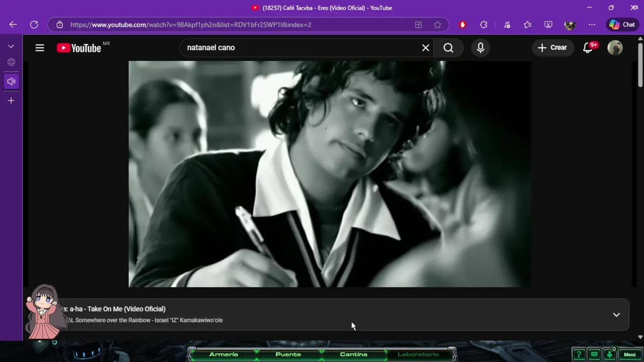Select the globe tab in the sidebar

11,62
